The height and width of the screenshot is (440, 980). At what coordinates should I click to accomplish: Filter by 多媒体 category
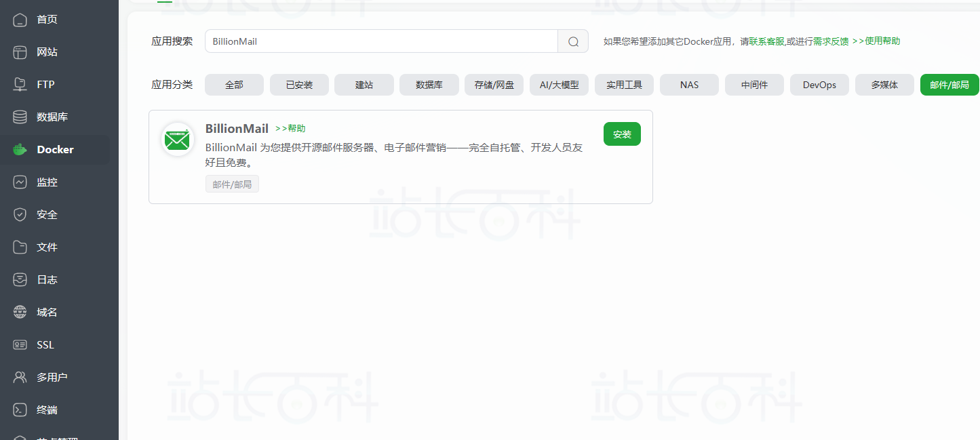click(884, 85)
